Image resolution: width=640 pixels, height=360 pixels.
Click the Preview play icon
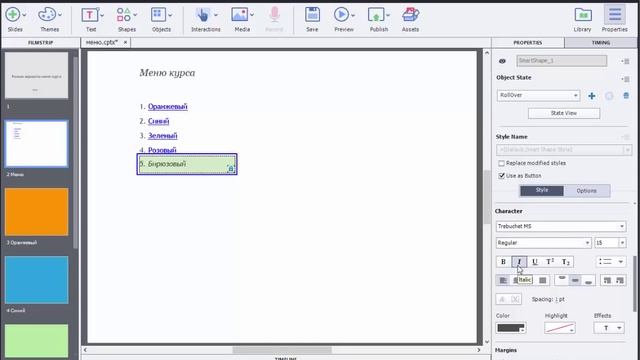point(341,15)
